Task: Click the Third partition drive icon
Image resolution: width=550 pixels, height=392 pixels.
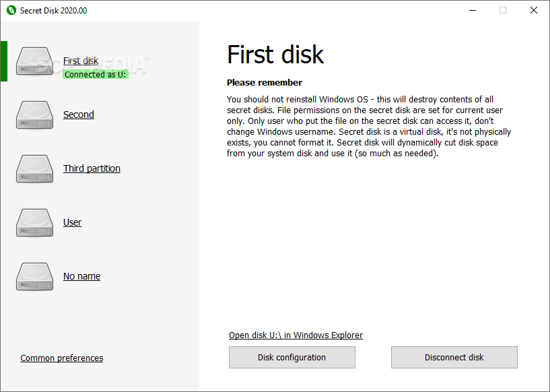Action: coord(35,169)
